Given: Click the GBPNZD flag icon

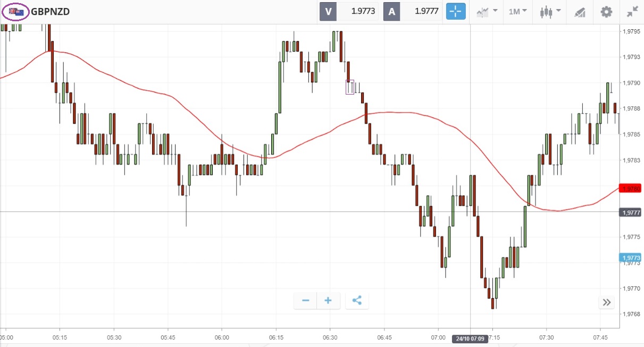Looking at the screenshot, I should tap(16, 11).
